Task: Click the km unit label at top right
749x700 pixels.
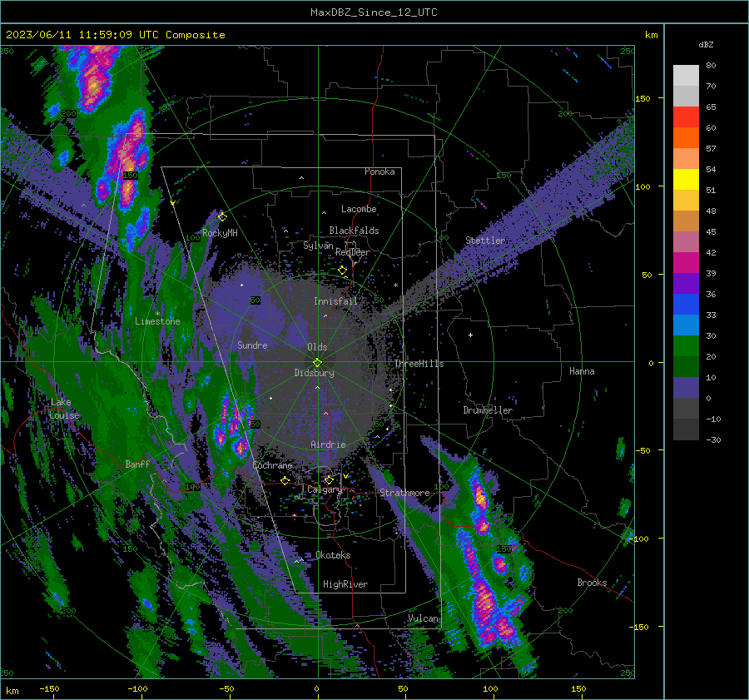Action: (651, 35)
